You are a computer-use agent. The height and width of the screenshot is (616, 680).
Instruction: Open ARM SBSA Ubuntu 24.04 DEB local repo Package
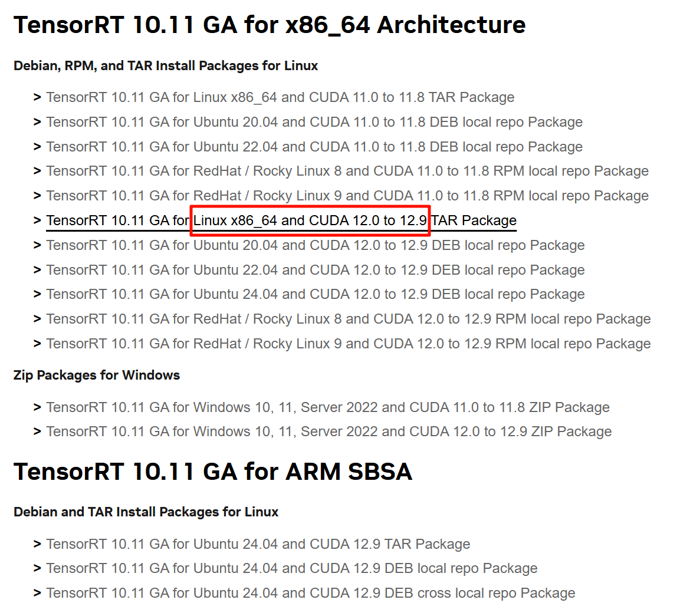click(x=292, y=568)
